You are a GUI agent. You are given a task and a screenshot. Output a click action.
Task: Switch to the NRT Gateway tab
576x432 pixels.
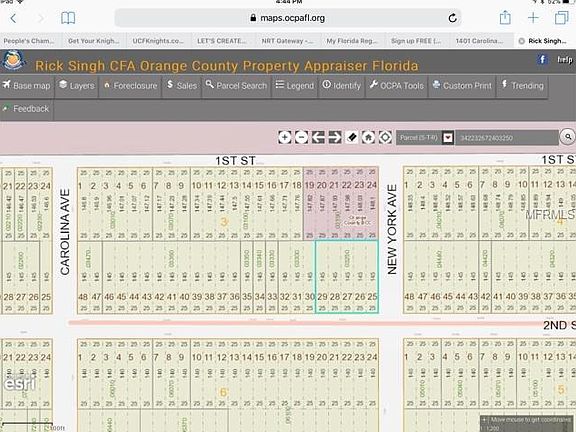(287, 41)
